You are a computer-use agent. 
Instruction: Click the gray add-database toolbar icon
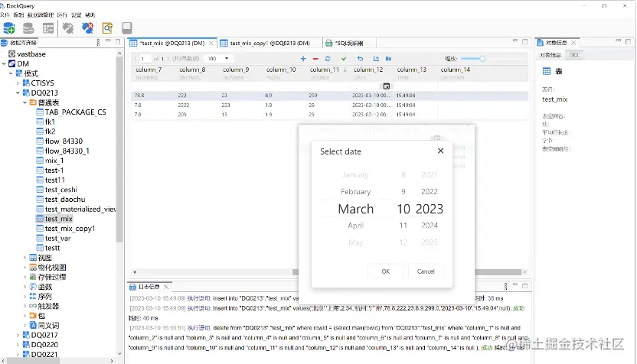click(28, 28)
